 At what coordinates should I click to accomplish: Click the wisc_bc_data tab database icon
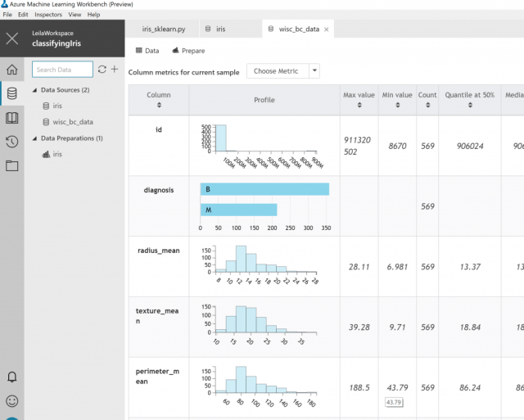271,29
